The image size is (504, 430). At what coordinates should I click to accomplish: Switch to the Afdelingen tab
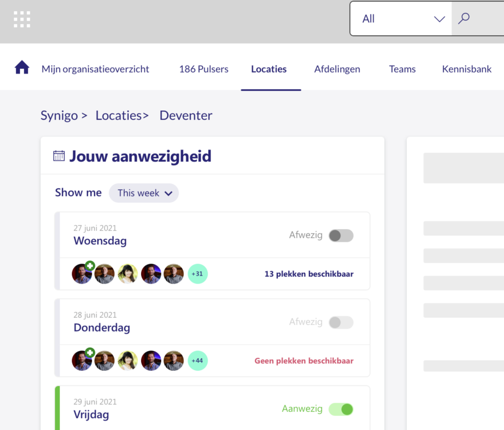337,69
